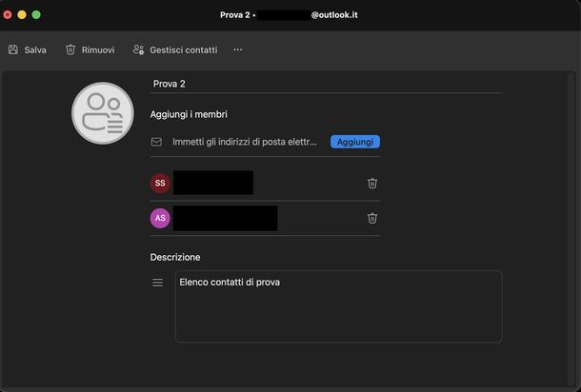Close the window with the red button

pyautogui.click(x=8, y=15)
